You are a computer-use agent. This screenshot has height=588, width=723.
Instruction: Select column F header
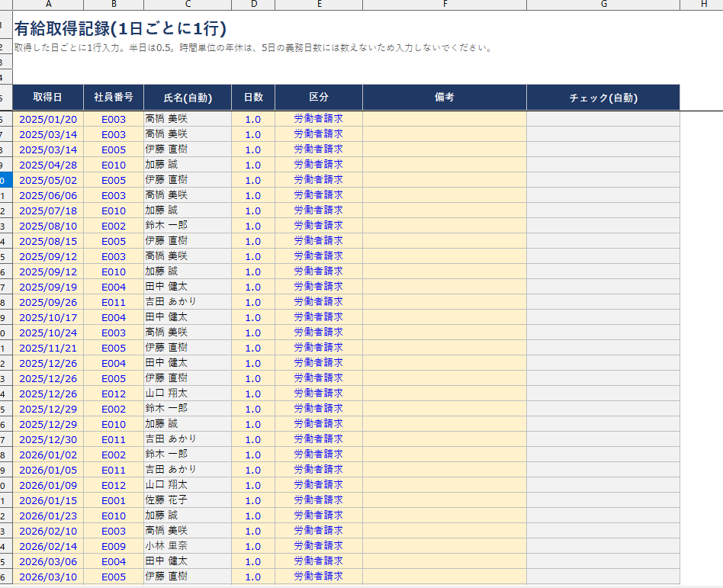click(x=445, y=4)
